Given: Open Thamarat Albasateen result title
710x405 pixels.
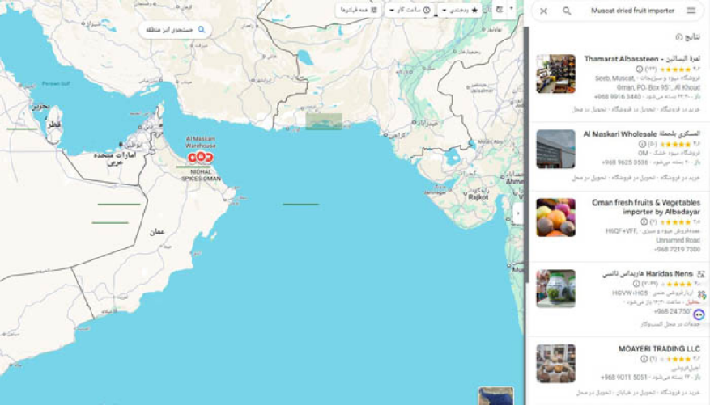Looking at the screenshot, I should coord(642,58).
